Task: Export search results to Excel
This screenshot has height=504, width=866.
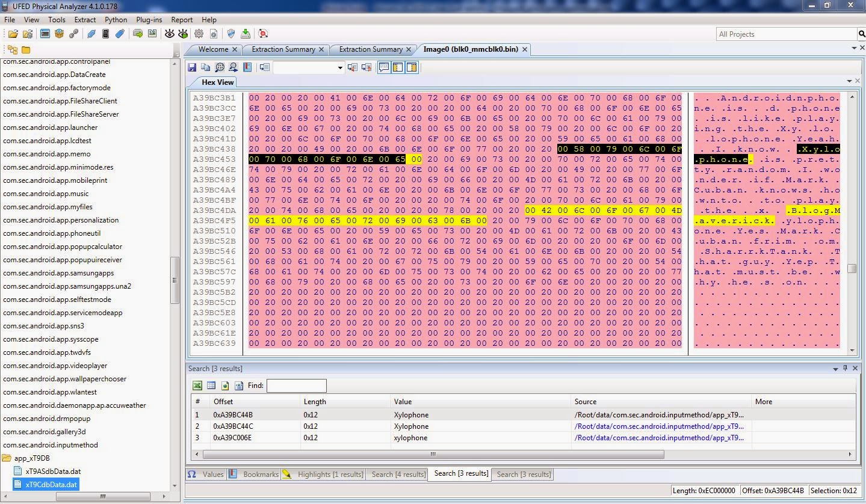Action: pyautogui.click(x=197, y=386)
